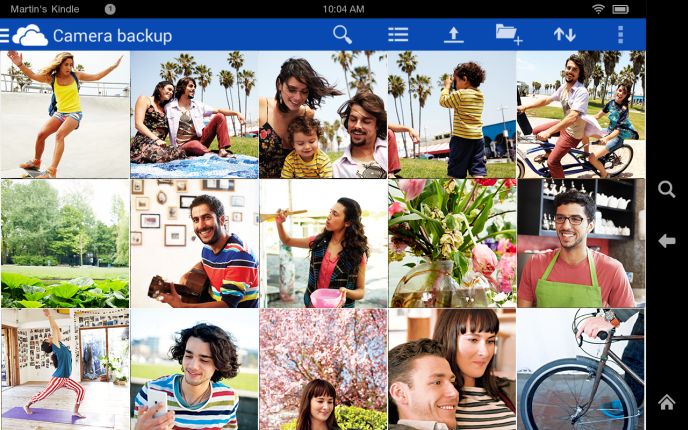Go to Kindle home screen
This screenshot has width=688, height=430.
[x=666, y=402]
